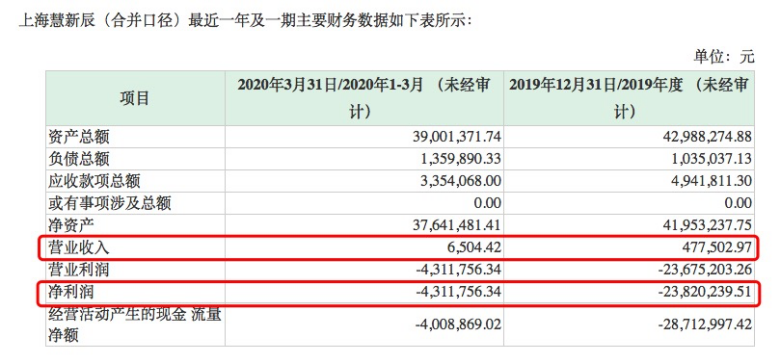
Task: Select the 应收款项总额 row label
Action: [x=94, y=182]
